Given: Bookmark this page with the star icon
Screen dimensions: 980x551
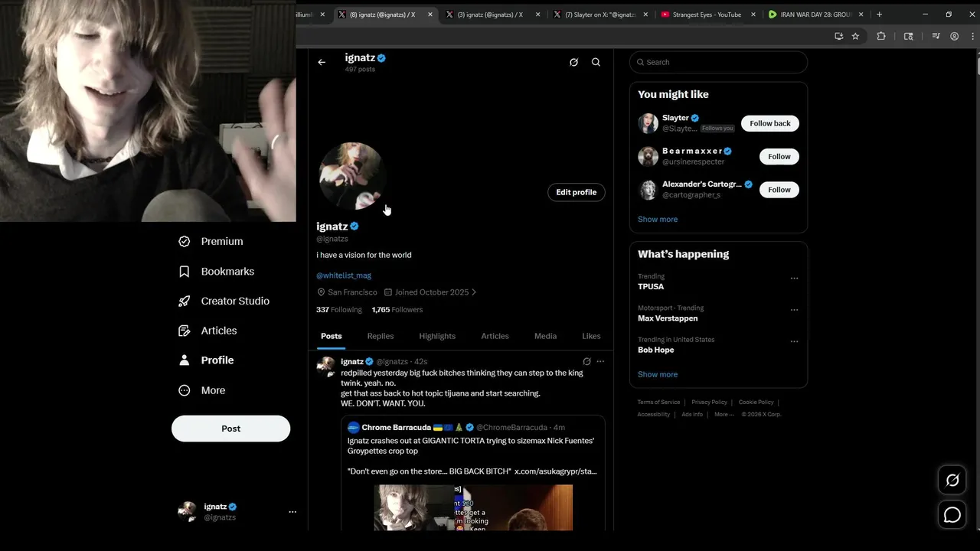Looking at the screenshot, I should (855, 36).
